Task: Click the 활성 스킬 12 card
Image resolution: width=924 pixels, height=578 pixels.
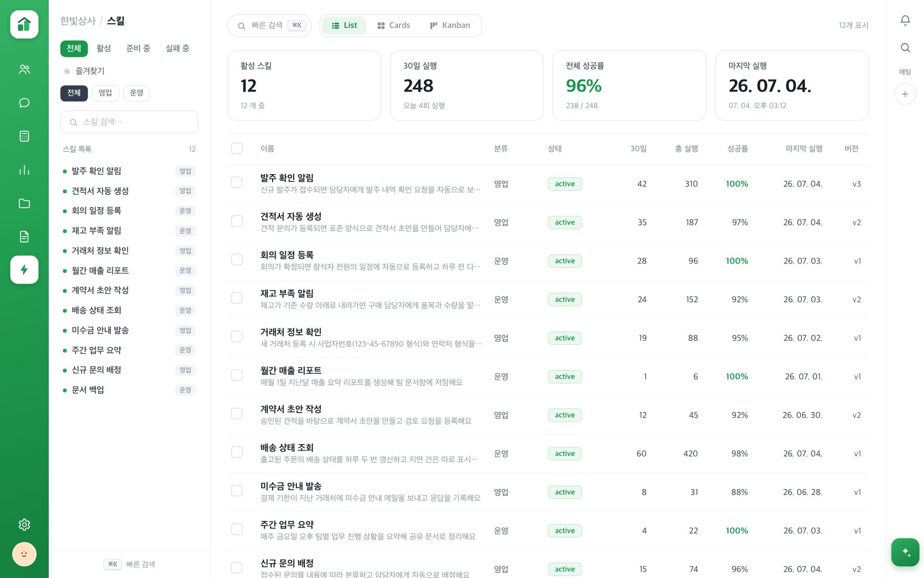Action: pos(304,85)
